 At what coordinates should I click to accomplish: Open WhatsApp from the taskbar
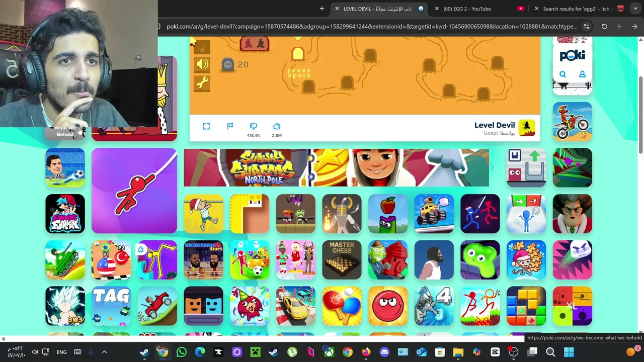click(x=182, y=352)
